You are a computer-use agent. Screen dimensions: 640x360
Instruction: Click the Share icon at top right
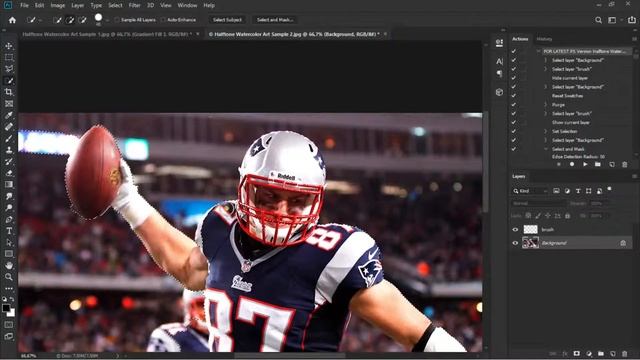[632, 20]
